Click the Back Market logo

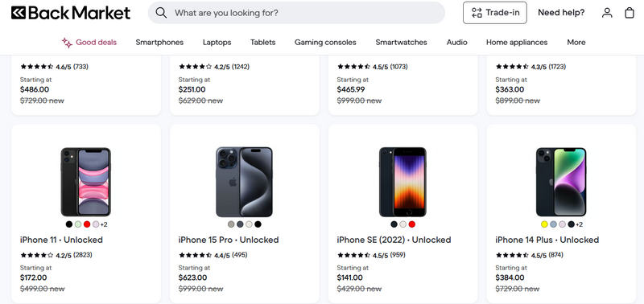point(71,13)
